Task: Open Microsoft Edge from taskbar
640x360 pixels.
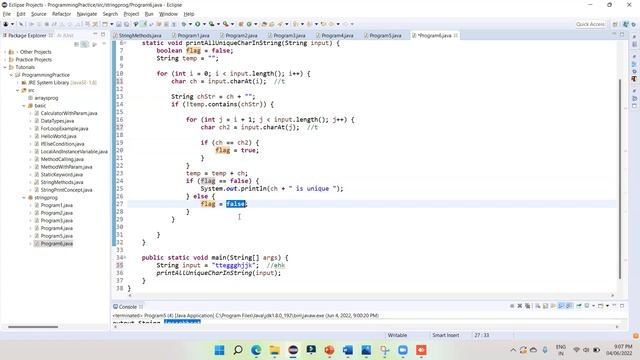Action: tap(256, 350)
